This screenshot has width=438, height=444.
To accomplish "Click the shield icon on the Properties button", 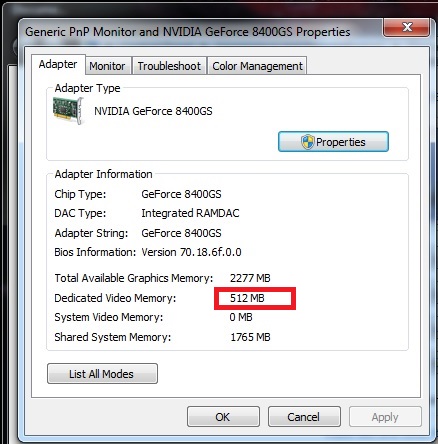I will (307, 142).
